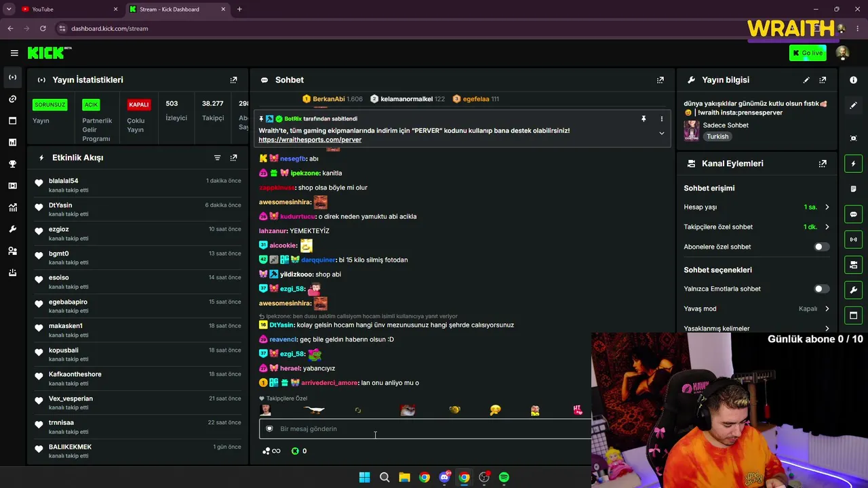Click the Sadece Sohbet category thumbnail
The height and width of the screenshot is (488, 868).
692,131
